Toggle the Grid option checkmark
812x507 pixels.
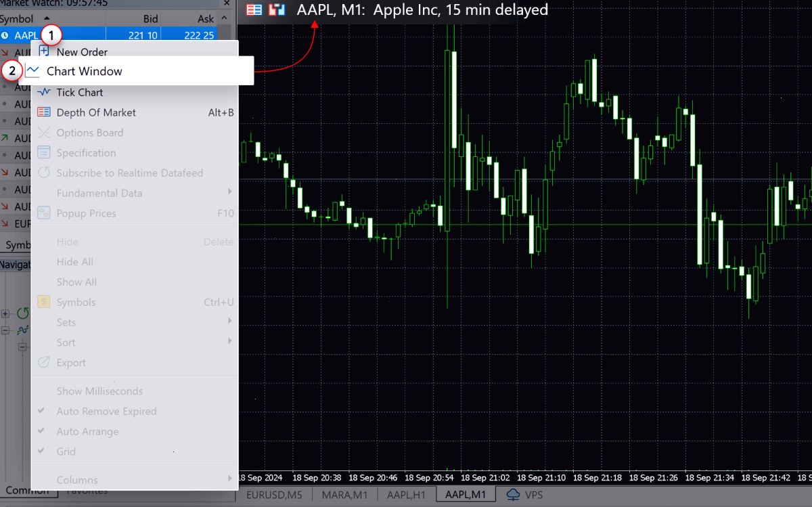click(x=41, y=451)
